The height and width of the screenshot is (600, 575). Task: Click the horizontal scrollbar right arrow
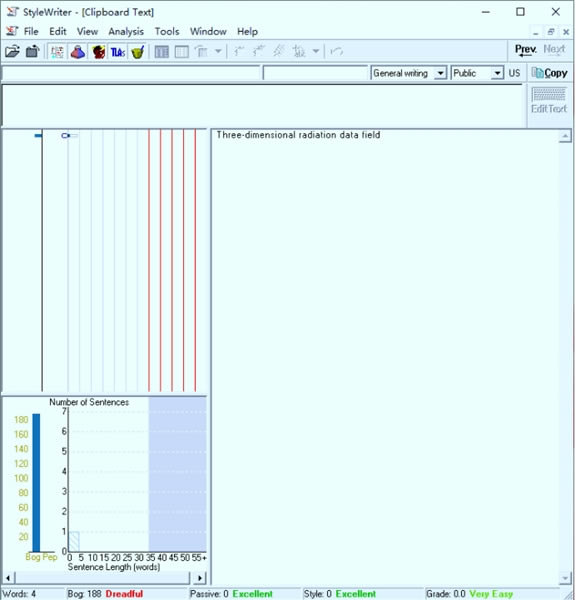(x=199, y=578)
